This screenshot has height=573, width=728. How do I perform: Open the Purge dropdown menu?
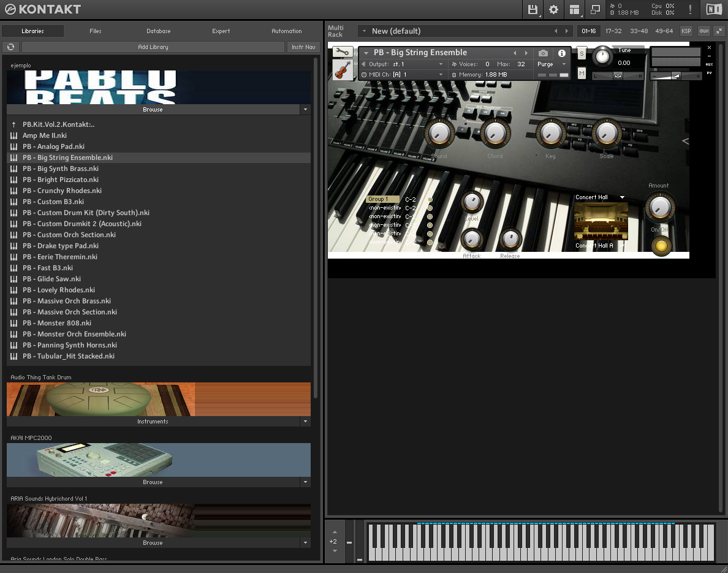(552, 64)
